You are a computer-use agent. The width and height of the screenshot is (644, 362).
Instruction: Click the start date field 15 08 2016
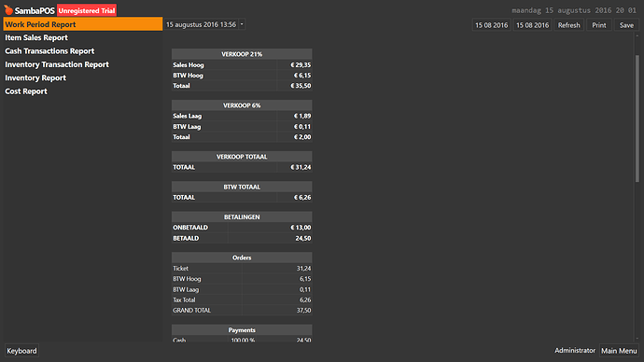click(491, 25)
